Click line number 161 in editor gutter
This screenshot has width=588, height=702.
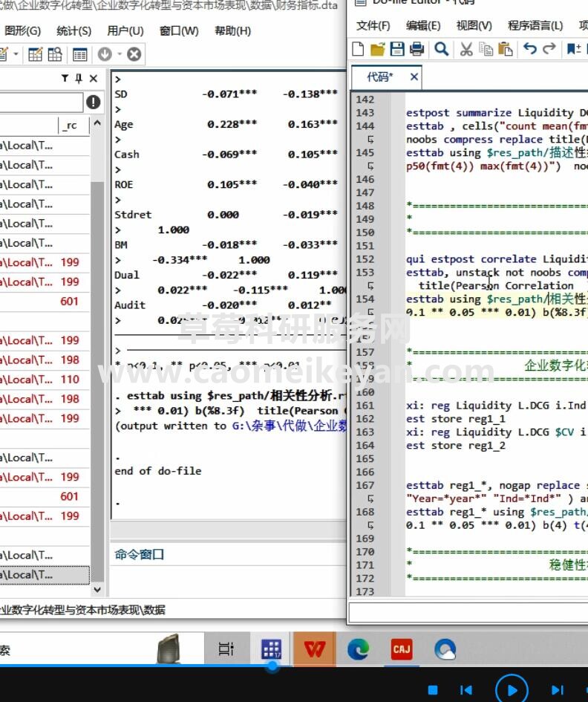tap(365, 405)
